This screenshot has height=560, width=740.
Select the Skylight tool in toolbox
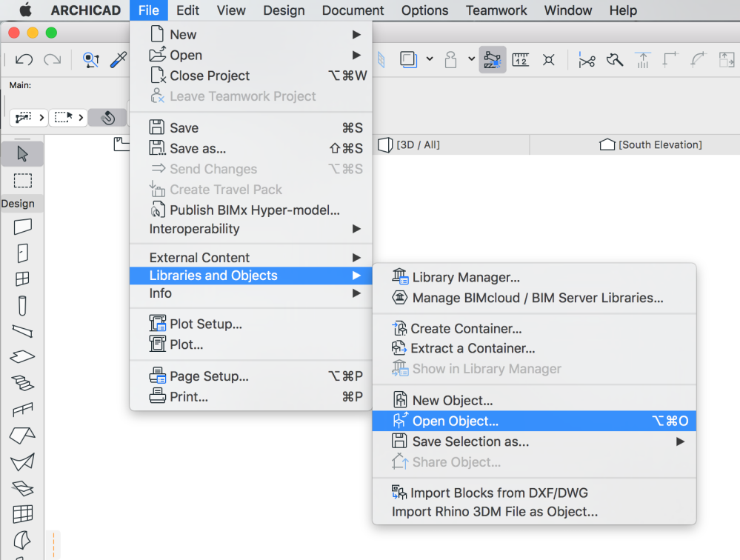coord(22,488)
